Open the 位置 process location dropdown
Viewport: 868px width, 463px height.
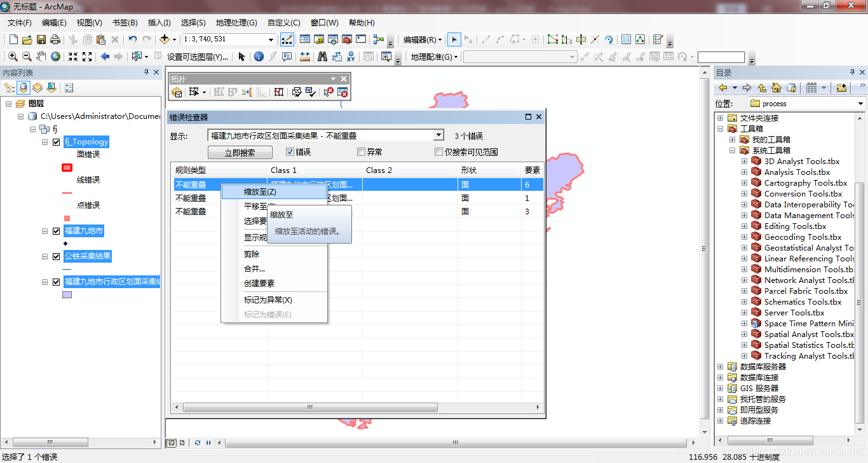pos(860,104)
